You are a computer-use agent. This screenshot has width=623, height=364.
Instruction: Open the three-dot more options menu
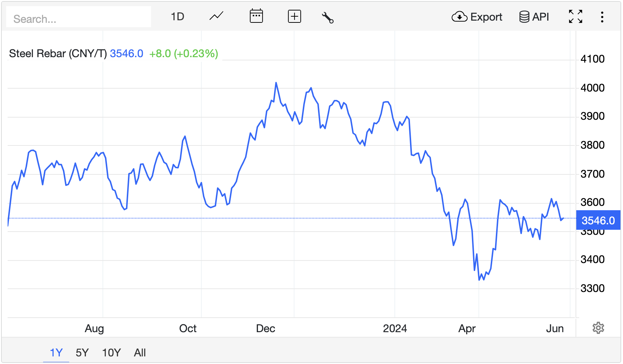602,17
